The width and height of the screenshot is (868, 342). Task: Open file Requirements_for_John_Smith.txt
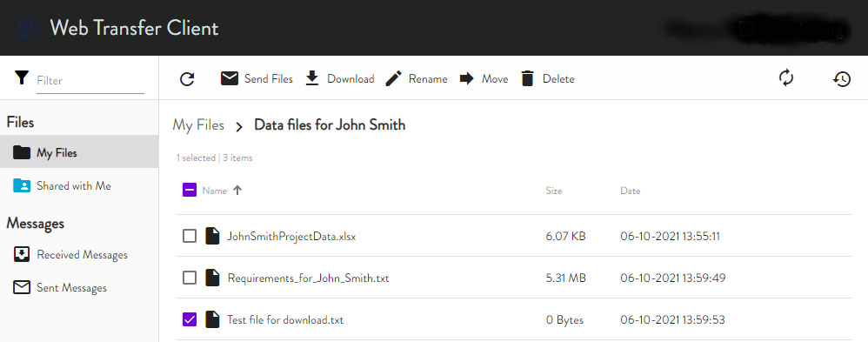click(309, 278)
